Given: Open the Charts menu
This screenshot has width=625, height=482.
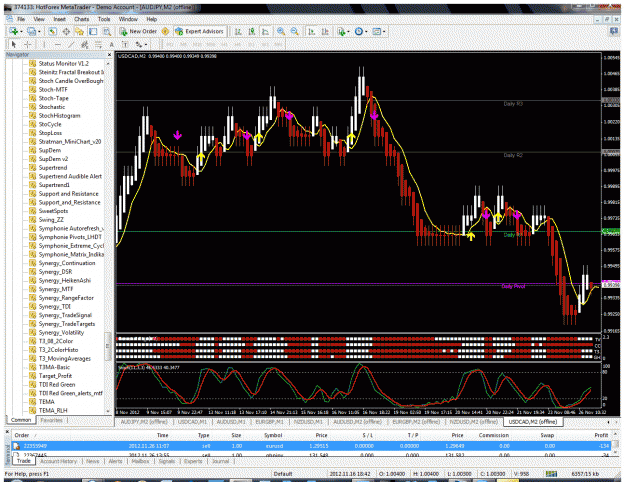Looking at the screenshot, I should pos(82,19).
